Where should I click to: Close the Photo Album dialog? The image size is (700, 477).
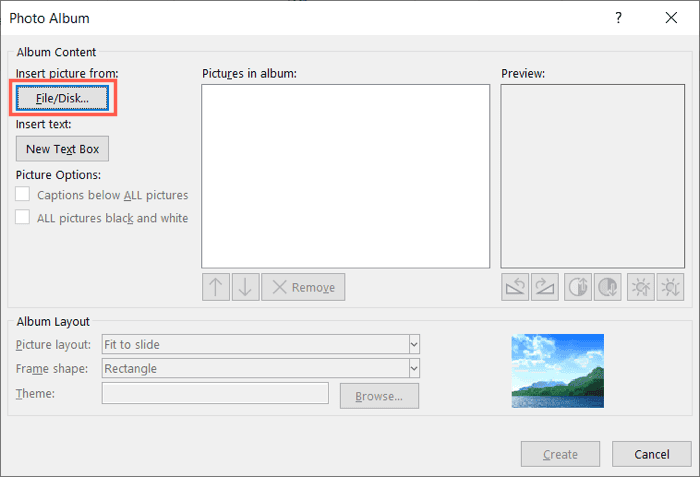[x=671, y=18]
